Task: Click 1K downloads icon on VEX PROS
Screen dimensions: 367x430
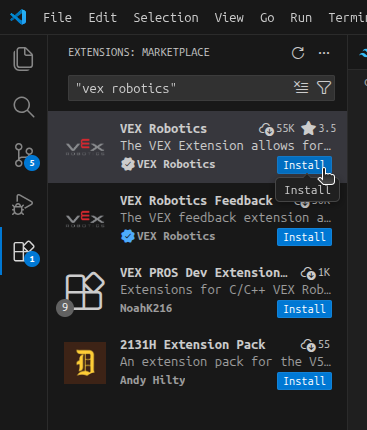Action: [308, 273]
